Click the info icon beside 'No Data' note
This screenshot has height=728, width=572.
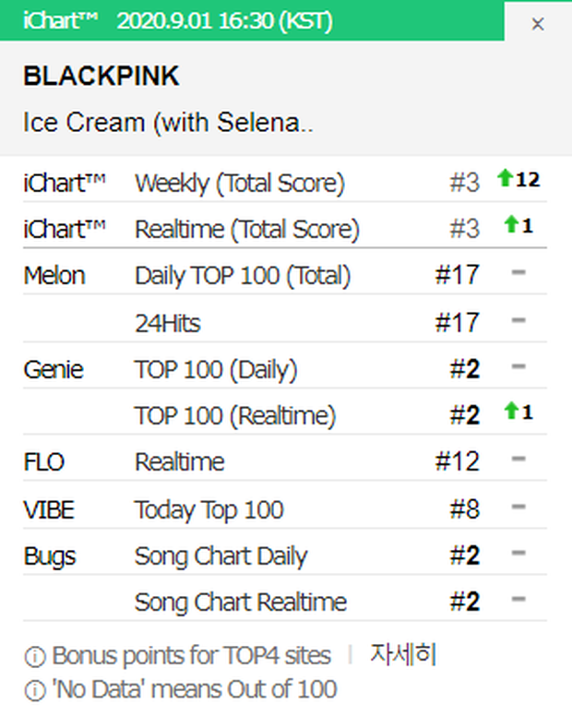[35, 689]
